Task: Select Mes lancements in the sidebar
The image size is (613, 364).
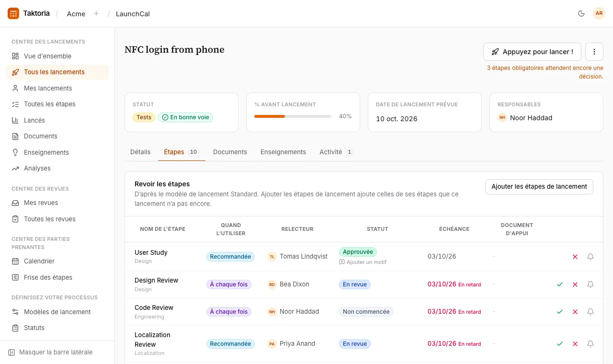Action: [x=57, y=88]
